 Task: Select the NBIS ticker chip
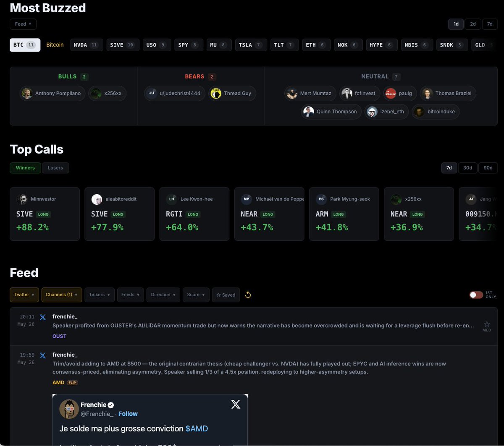[417, 45]
